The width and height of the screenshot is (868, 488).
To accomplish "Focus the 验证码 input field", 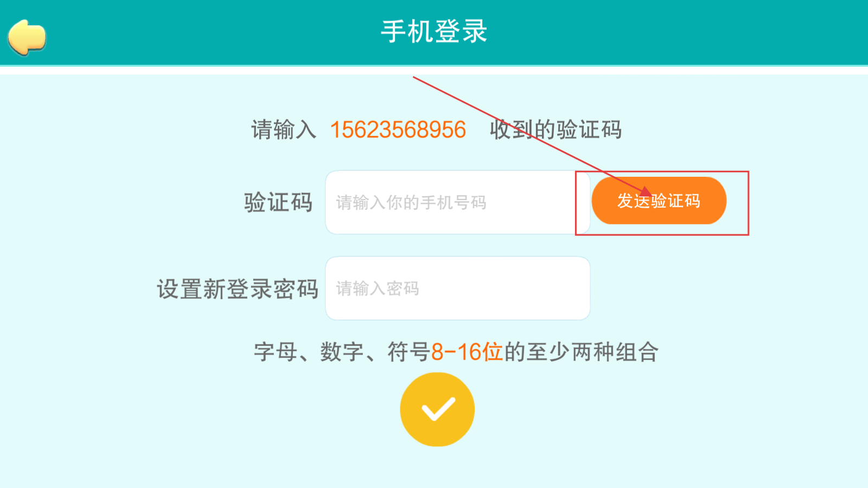I will click(x=457, y=202).
